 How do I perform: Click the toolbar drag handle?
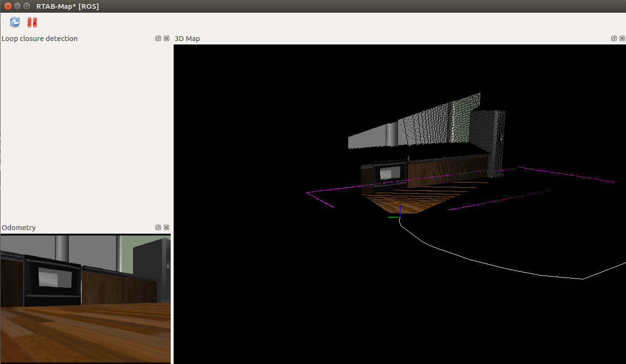click(x=3, y=22)
